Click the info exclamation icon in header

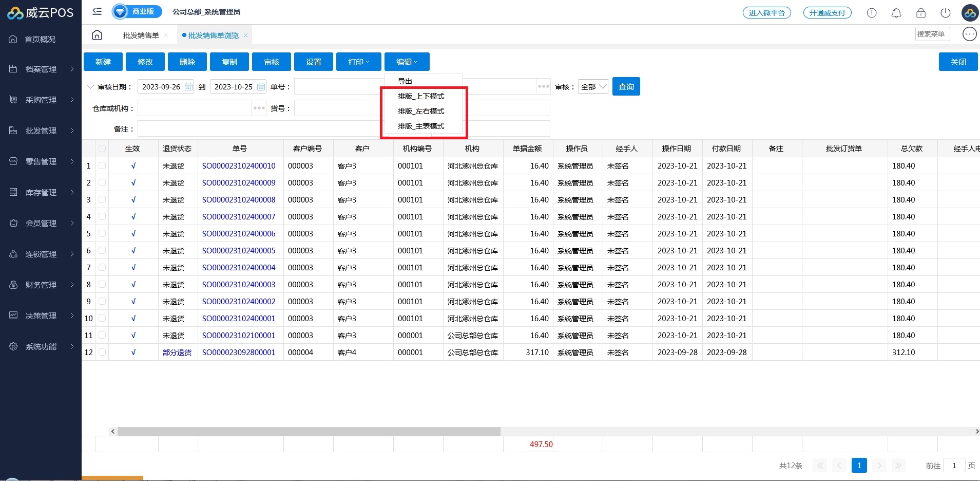point(871,13)
